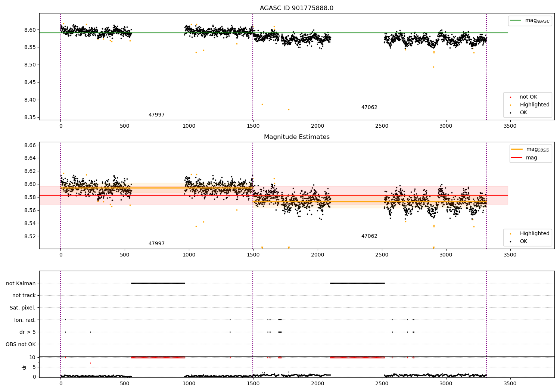Click the 10 tick on the dr axis
The width and height of the screenshot is (560, 392).
tap(32, 357)
